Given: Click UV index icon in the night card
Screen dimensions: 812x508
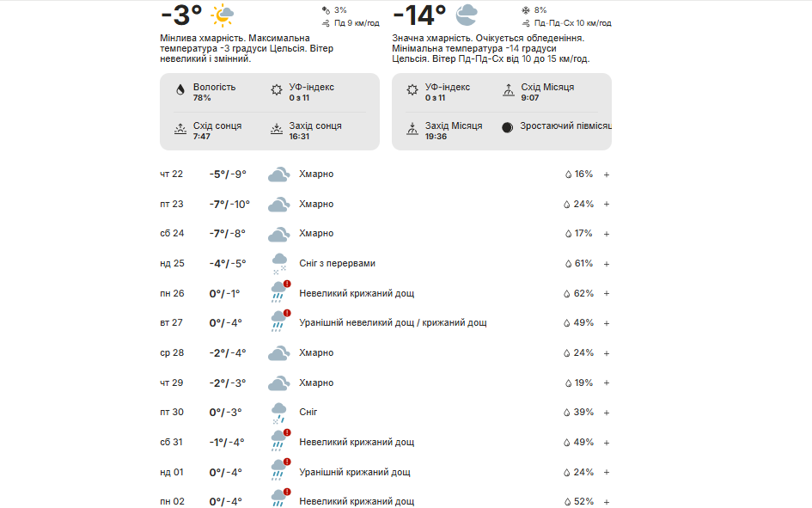Looking at the screenshot, I should [412, 89].
